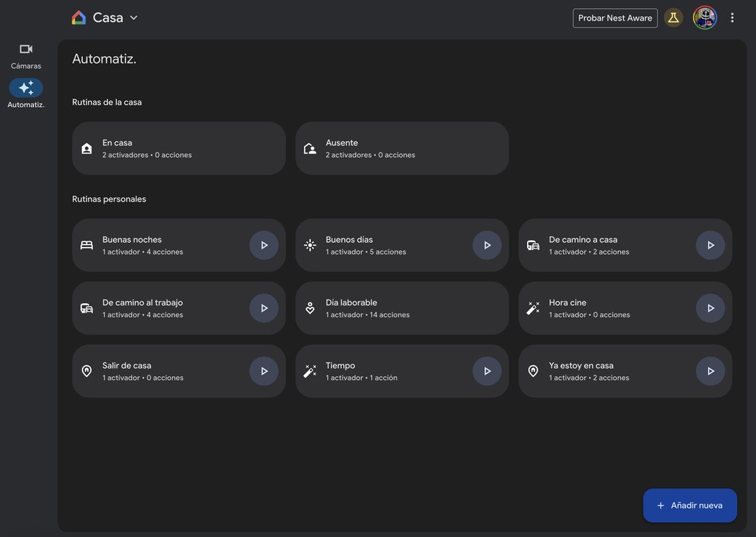756x537 pixels.
Task: Open the En casa household routine card
Action: click(x=179, y=148)
